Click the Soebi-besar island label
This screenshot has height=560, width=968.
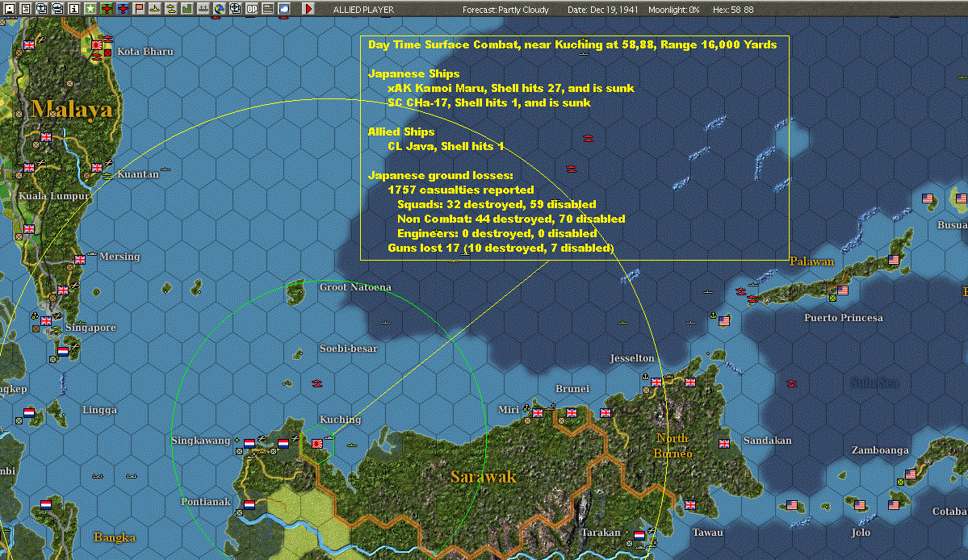tap(348, 349)
